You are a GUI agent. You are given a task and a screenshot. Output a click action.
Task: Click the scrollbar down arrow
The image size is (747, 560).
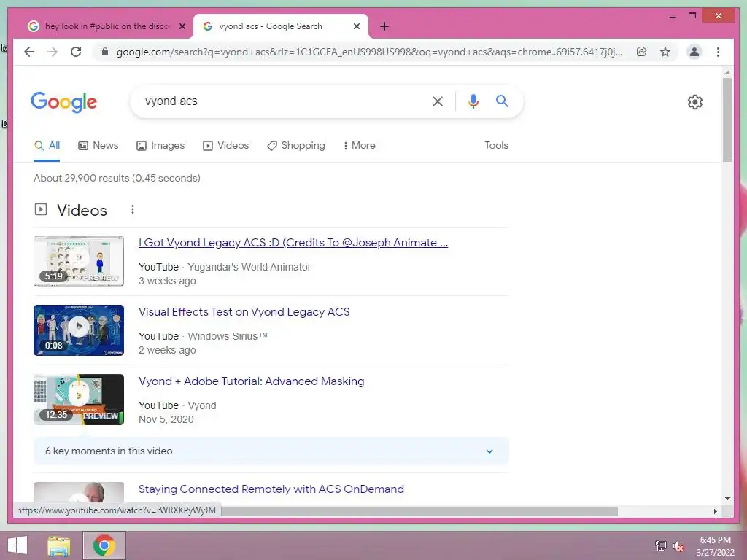point(727,499)
